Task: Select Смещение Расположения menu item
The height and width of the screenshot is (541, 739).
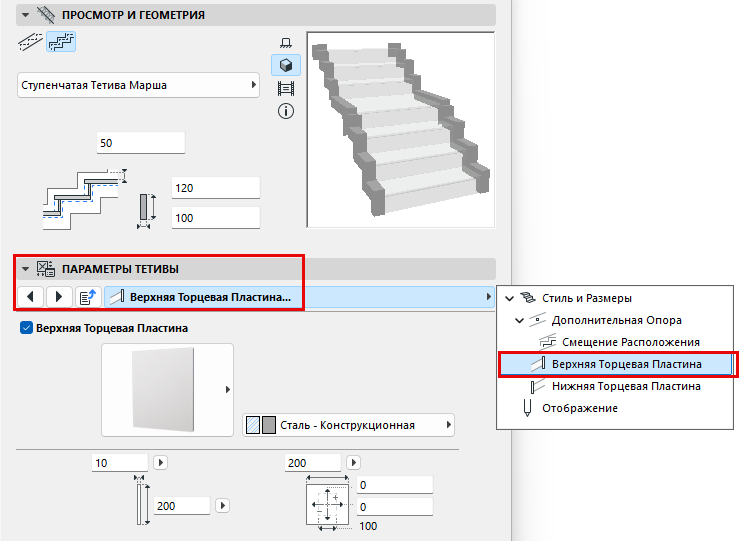Action: pos(631,342)
